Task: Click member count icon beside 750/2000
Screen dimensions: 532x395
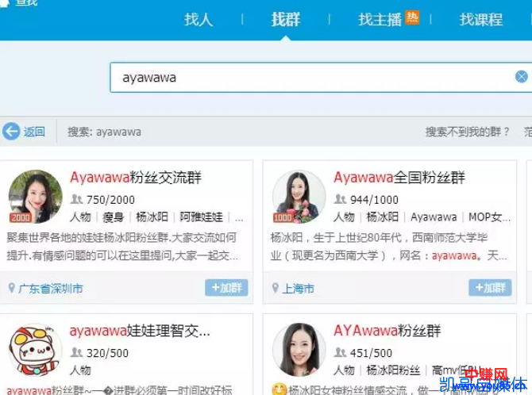Action: pos(76,200)
